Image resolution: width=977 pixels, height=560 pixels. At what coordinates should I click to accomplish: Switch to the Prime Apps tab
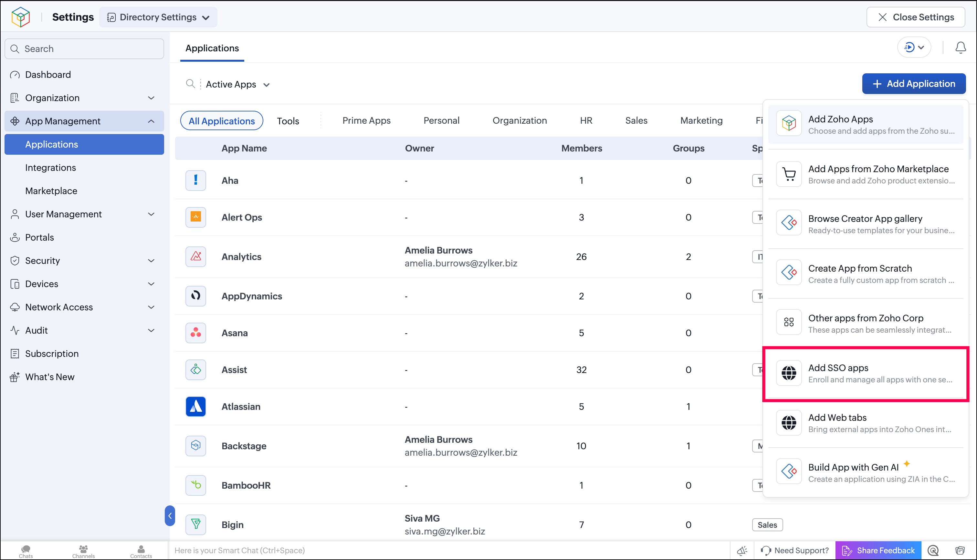click(x=367, y=120)
